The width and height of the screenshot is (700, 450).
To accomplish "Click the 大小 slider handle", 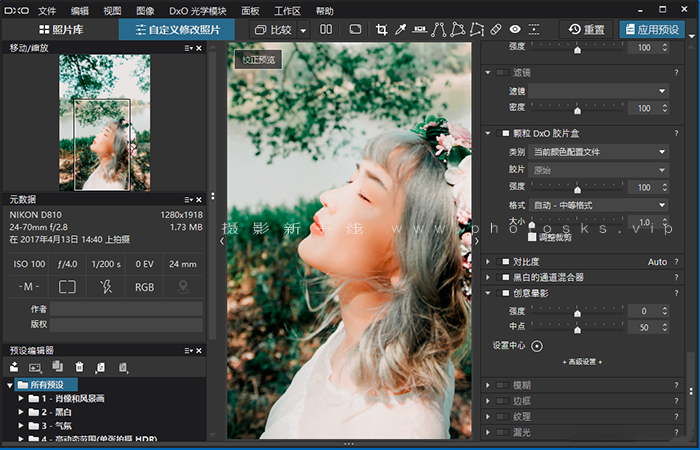I will pos(532,224).
